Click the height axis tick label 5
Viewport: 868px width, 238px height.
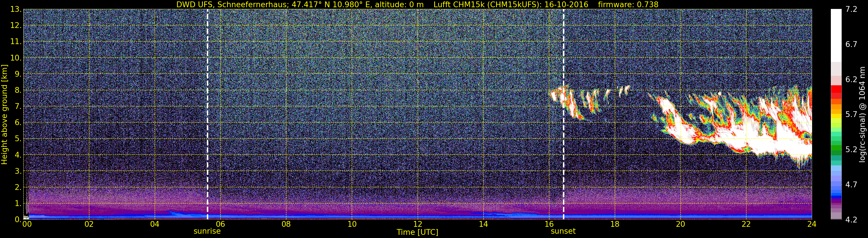click(x=18, y=139)
